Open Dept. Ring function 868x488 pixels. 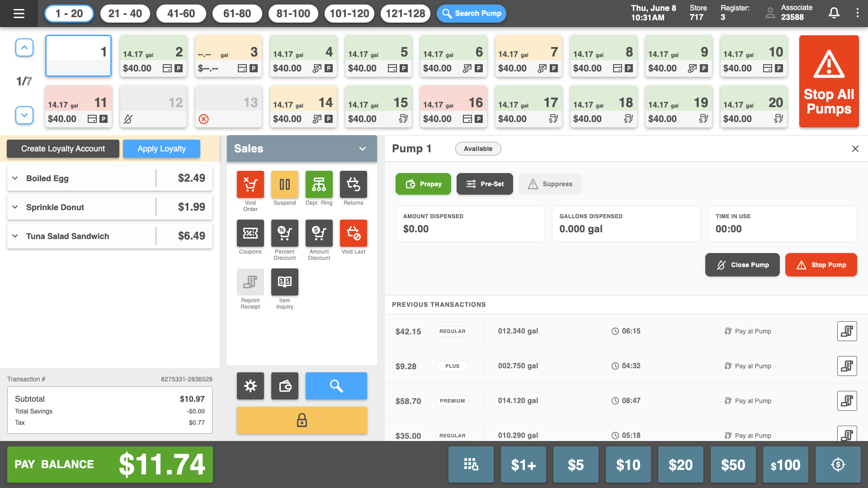[x=319, y=184]
